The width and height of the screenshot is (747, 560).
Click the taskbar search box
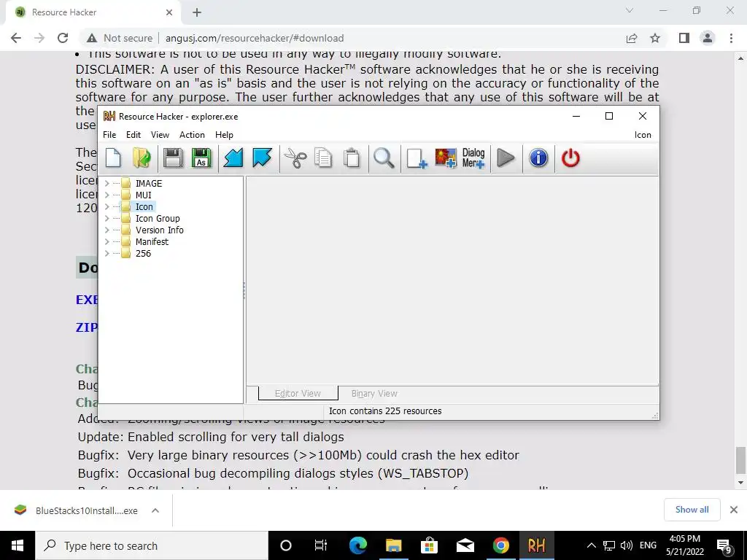(x=152, y=545)
